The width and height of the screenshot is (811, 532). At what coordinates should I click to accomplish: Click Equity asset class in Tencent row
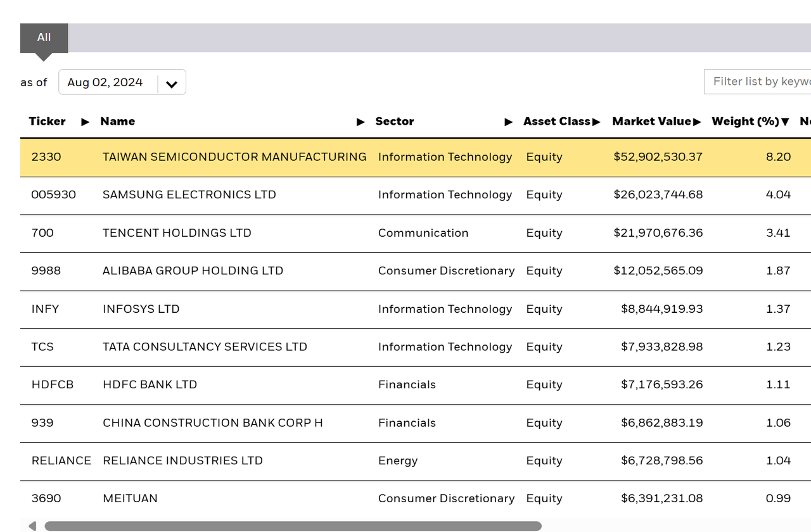point(544,233)
